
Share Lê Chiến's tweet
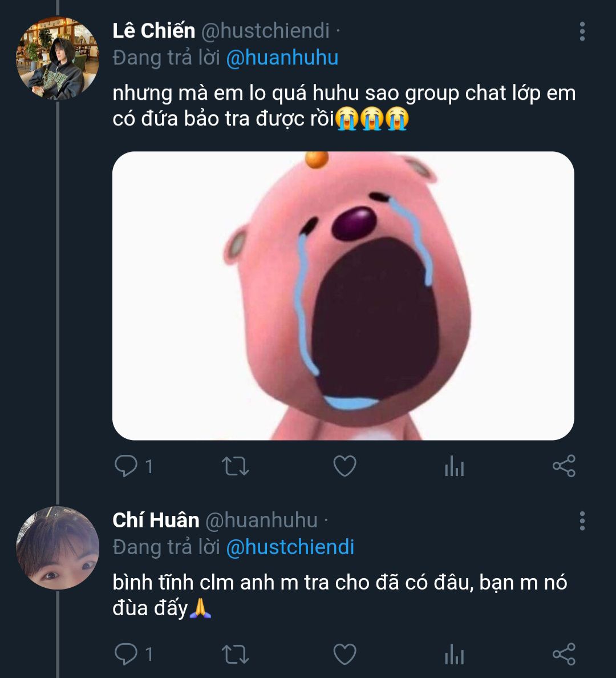click(564, 466)
